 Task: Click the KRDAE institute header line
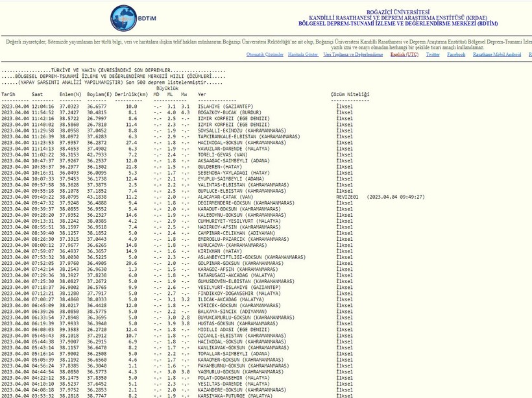(398, 18)
